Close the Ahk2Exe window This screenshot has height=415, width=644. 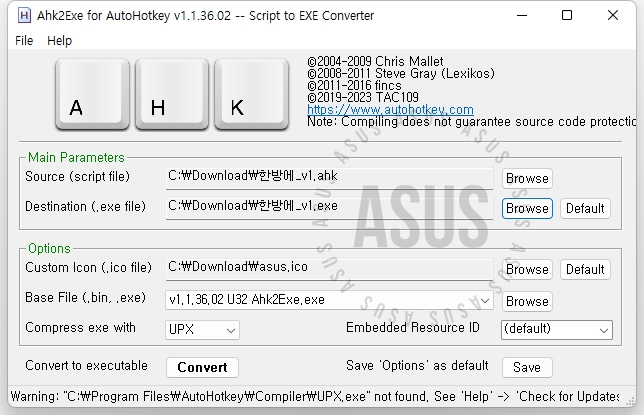(x=613, y=16)
